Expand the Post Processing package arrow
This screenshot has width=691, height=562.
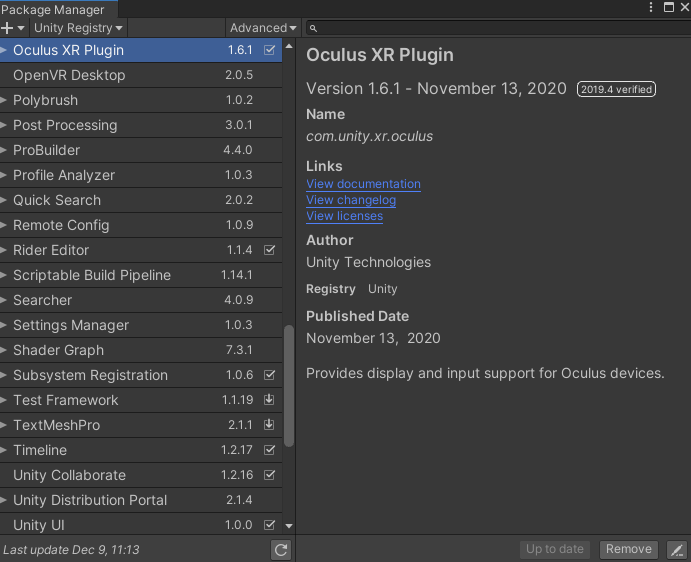(4, 125)
